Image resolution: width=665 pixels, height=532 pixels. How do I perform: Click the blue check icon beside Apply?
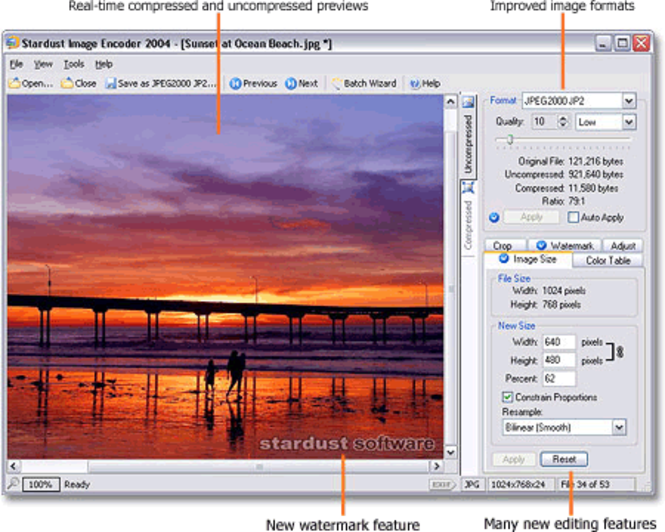(494, 217)
